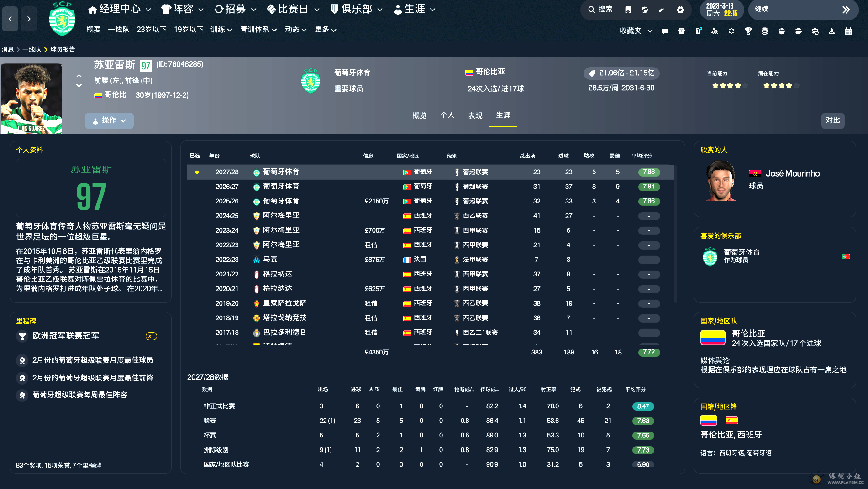Click the circular arrows shortcut icon

[731, 31]
